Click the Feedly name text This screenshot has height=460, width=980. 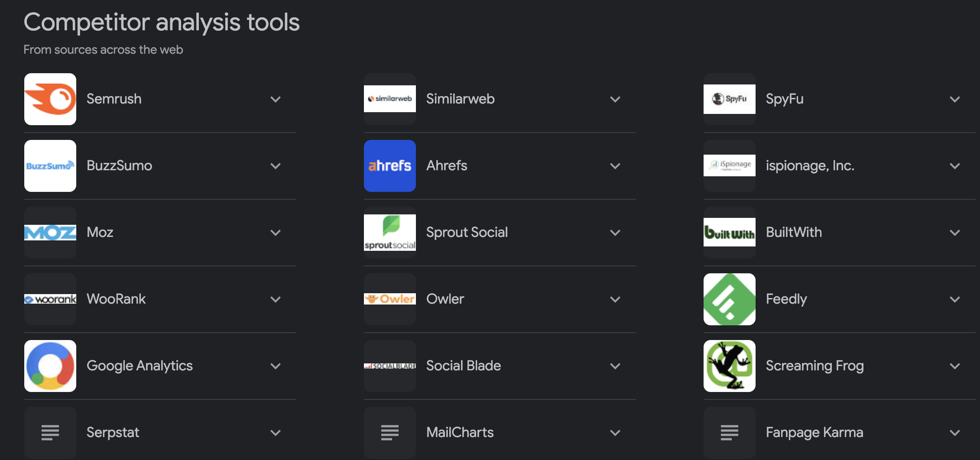click(x=786, y=299)
